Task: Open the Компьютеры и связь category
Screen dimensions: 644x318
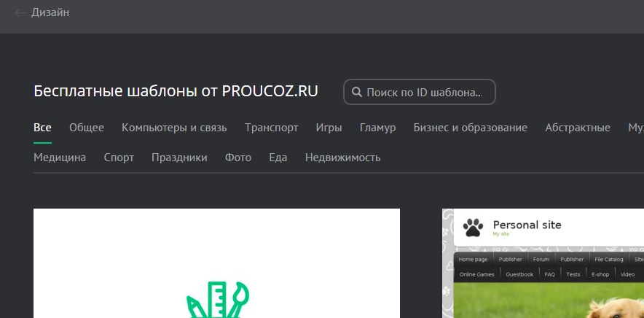Action: (x=174, y=128)
